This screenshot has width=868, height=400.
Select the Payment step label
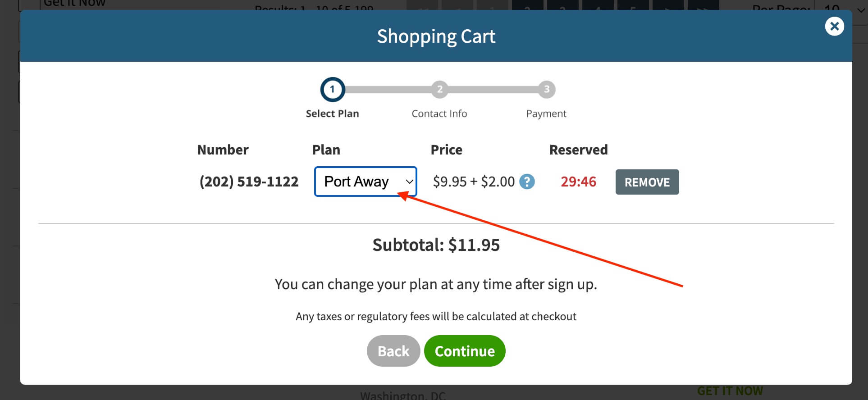point(546,114)
